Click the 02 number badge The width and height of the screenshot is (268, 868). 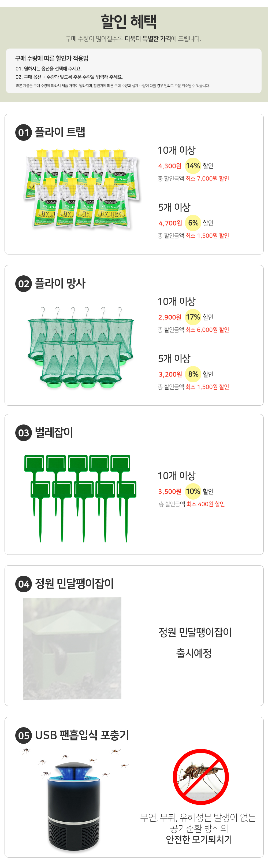[24, 284]
